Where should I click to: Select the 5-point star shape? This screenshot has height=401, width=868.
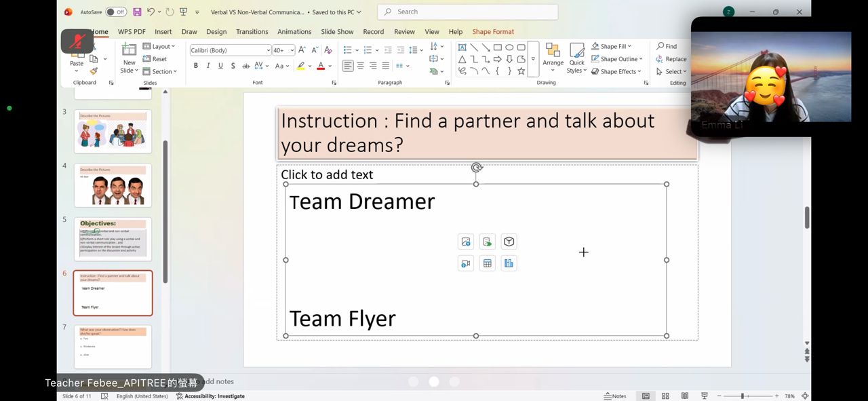click(x=521, y=71)
